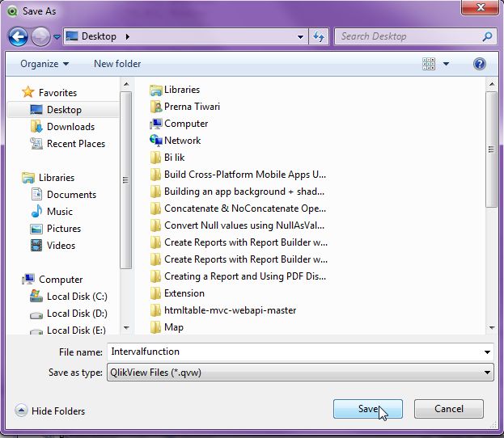Open the Organize menu
Image resolution: width=504 pixels, height=438 pixels.
pyautogui.click(x=44, y=64)
